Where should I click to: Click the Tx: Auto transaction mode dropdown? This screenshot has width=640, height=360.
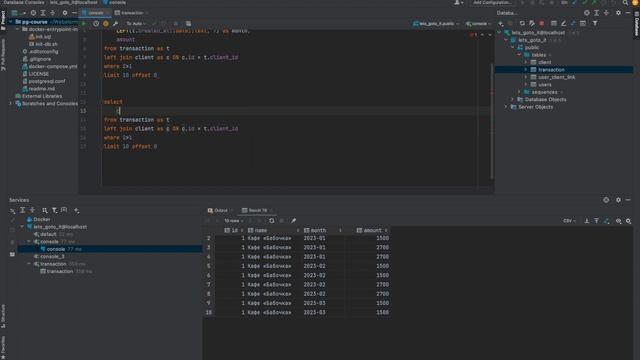click(x=136, y=24)
